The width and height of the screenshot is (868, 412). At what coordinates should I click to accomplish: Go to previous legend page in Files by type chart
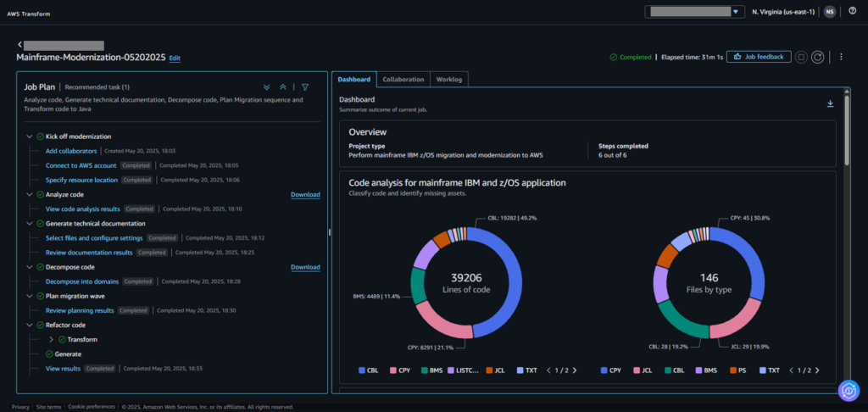coord(792,370)
